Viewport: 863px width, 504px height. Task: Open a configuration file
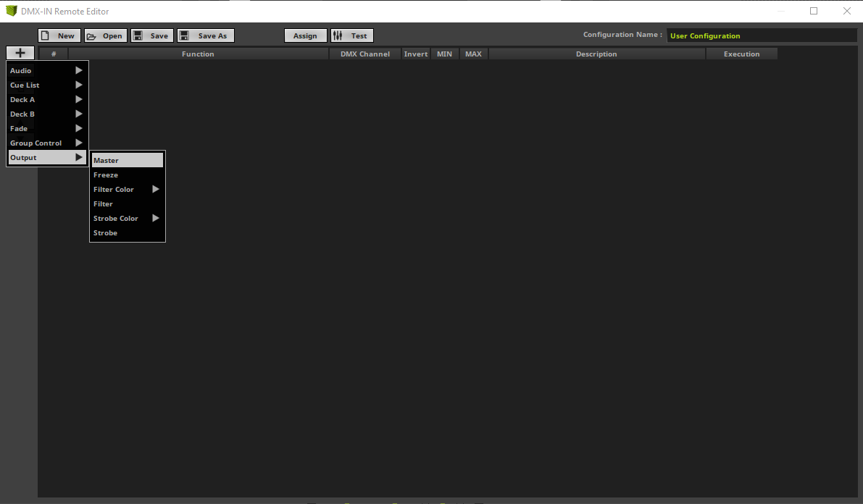(106, 35)
